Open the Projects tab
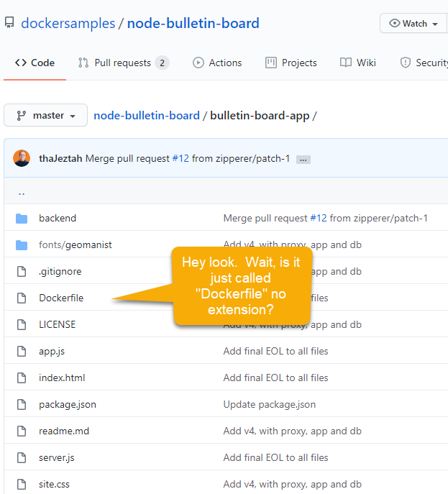Viewport: 448px width, 494px height. point(291,63)
